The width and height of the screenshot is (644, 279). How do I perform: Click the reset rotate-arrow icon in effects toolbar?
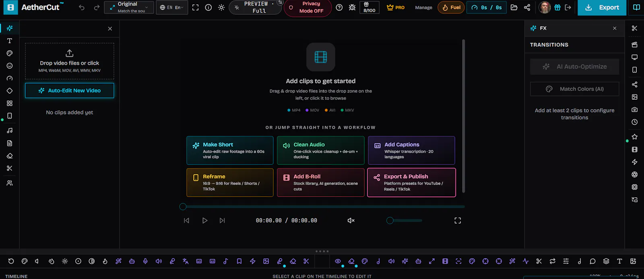point(11,261)
